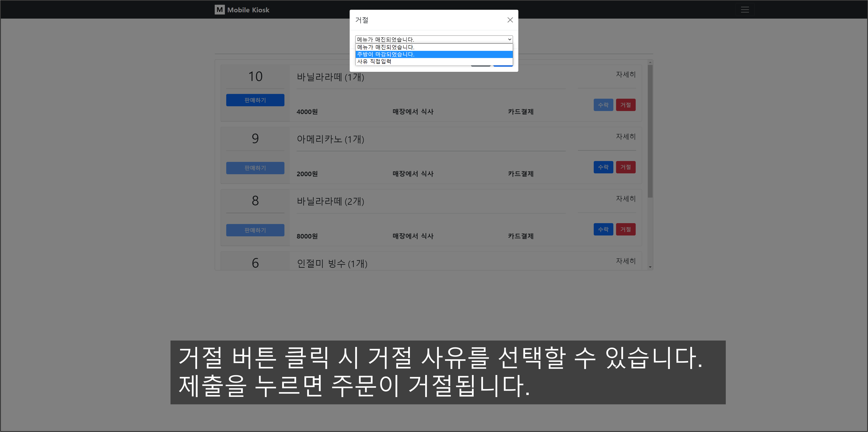Viewport: 868px width, 432px height.
Task: Click order number 9
Action: point(255,138)
